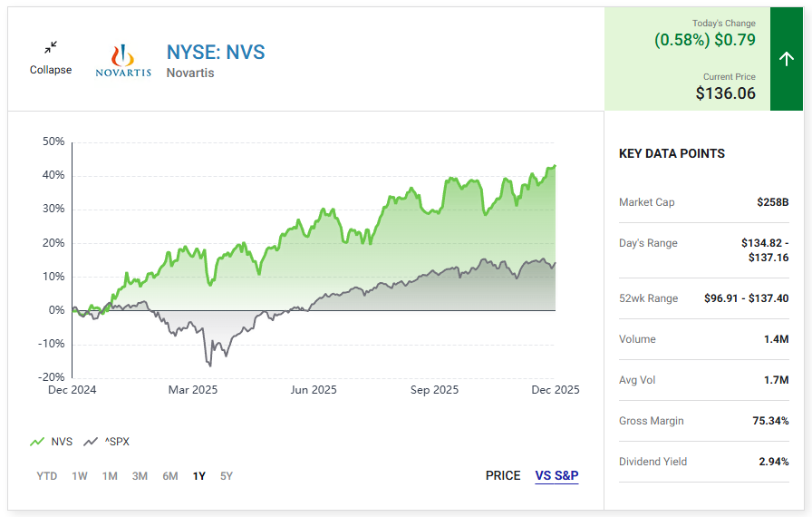Click the Sep 2025 axis label
This screenshot has height=517, width=812.
pyautogui.click(x=434, y=390)
